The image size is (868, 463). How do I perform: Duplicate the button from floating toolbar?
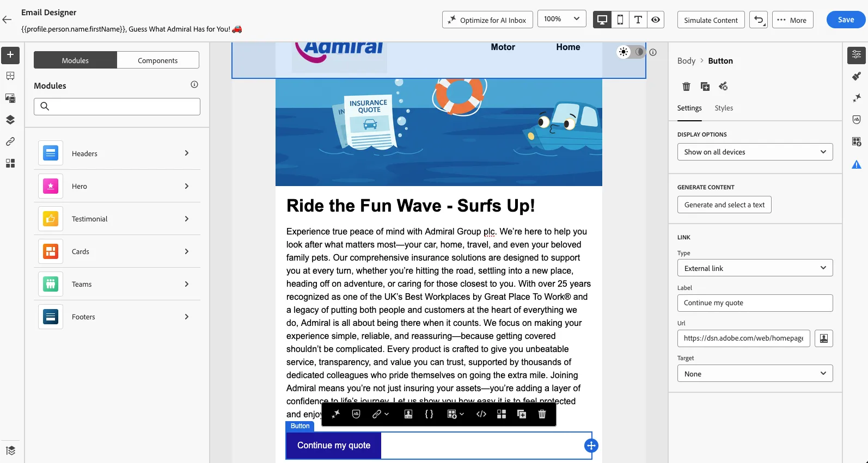[x=522, y=414]
